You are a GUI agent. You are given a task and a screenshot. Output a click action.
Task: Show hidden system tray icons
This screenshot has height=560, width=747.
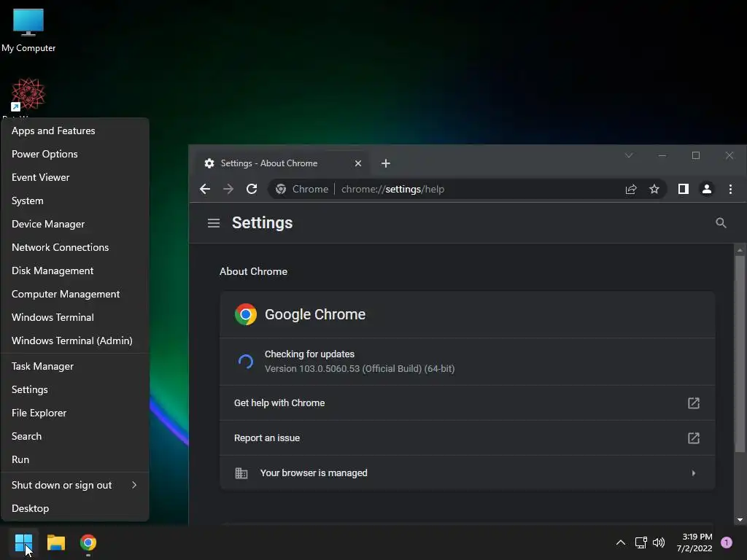pos(621,542)
